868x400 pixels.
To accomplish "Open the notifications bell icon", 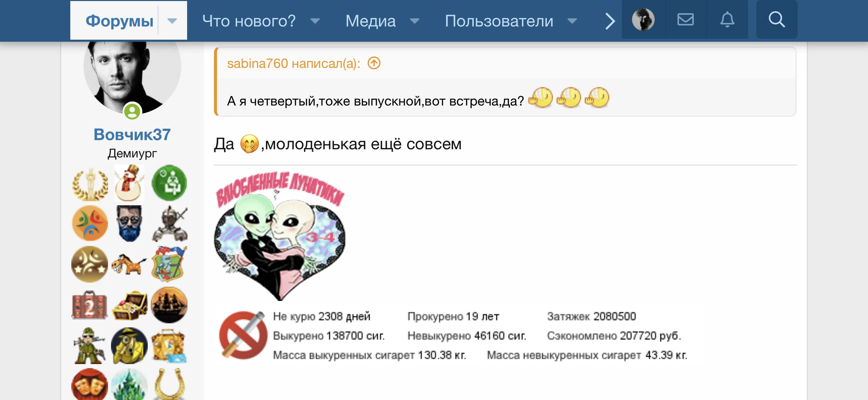I will click(727, 20).
